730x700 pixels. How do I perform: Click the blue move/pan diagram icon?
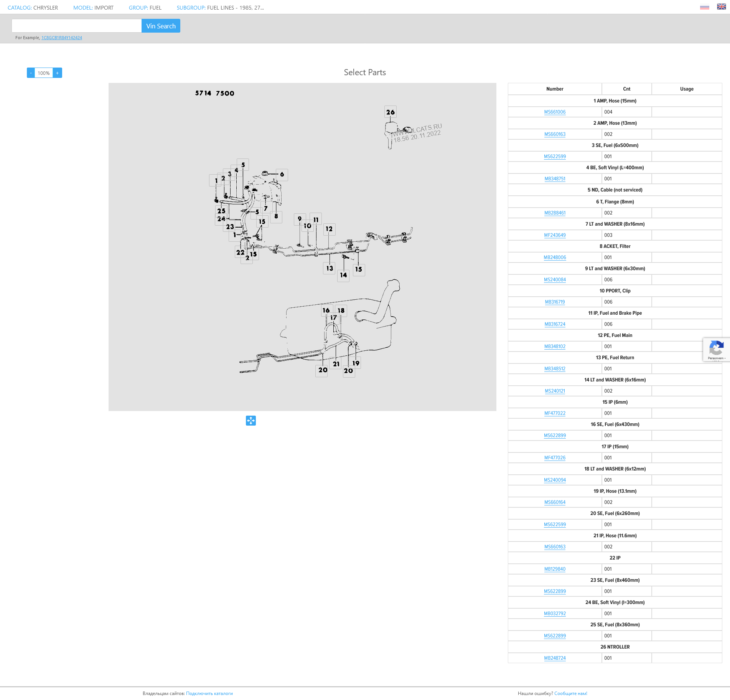[250, 421]
